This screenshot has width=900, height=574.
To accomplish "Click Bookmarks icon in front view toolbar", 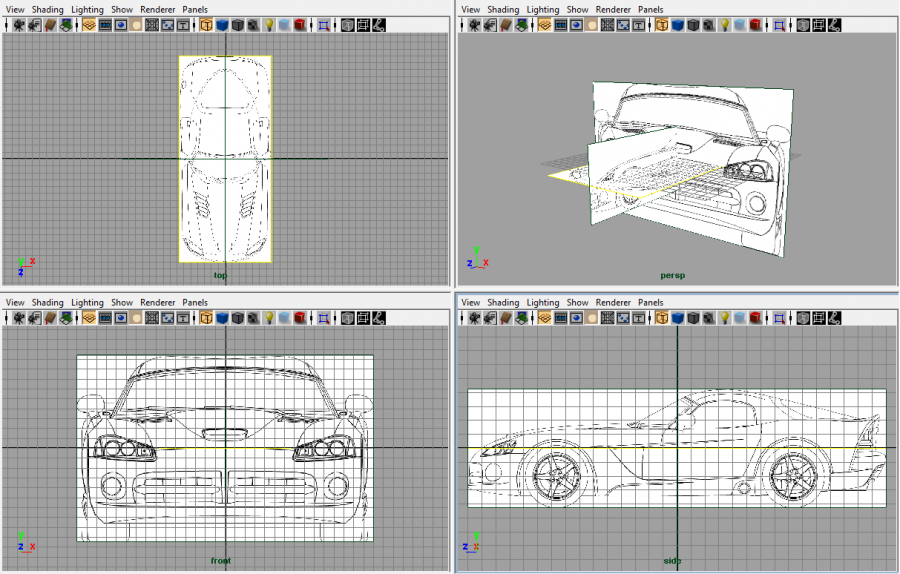I will click(x=49, y=318).
